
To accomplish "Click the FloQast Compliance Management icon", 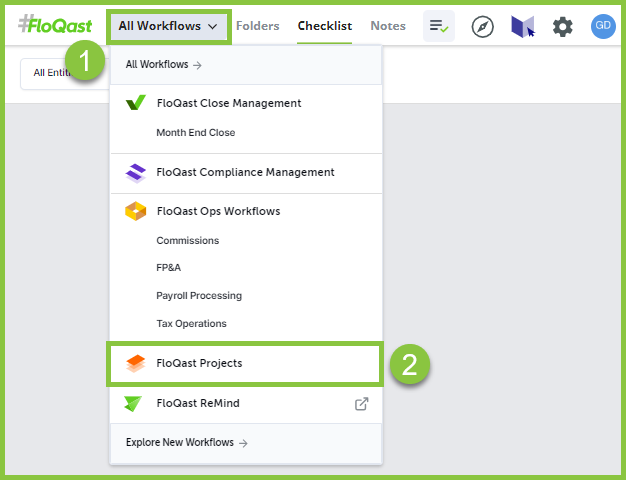I will coord(136,173).
